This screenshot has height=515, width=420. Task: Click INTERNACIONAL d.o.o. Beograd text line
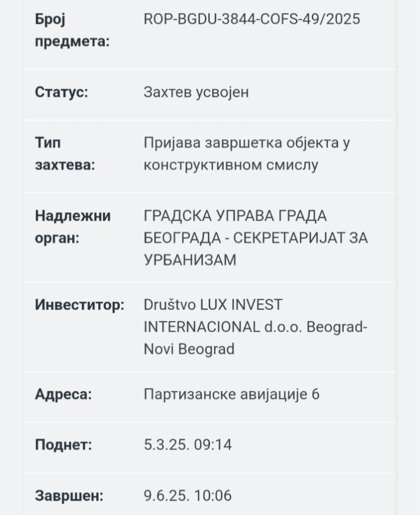(x=255, y=327)
